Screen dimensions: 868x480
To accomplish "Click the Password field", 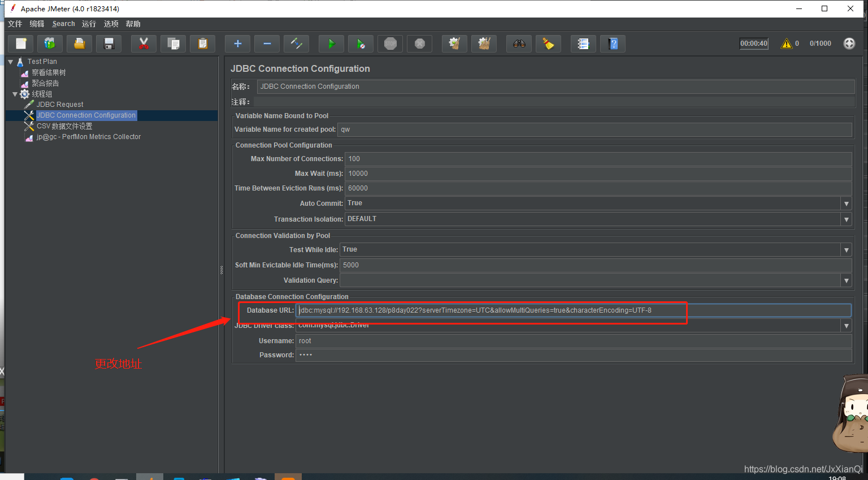I will point(574,355).
